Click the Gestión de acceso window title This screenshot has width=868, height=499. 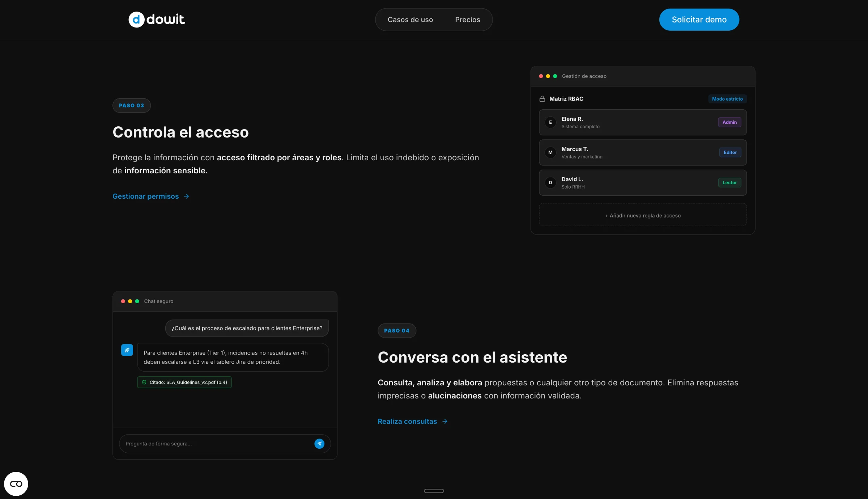pos(584,76)
